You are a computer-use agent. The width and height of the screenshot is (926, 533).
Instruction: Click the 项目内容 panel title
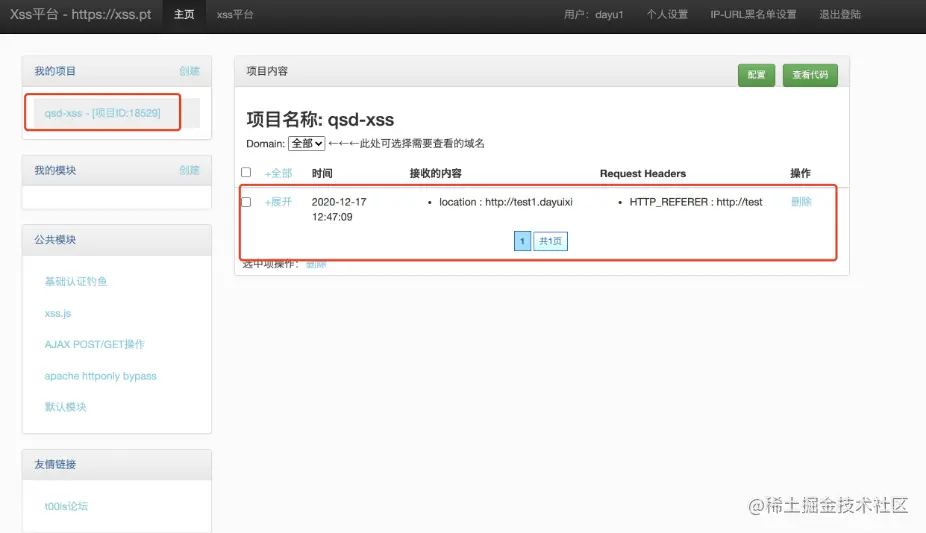tap(267, 71)
